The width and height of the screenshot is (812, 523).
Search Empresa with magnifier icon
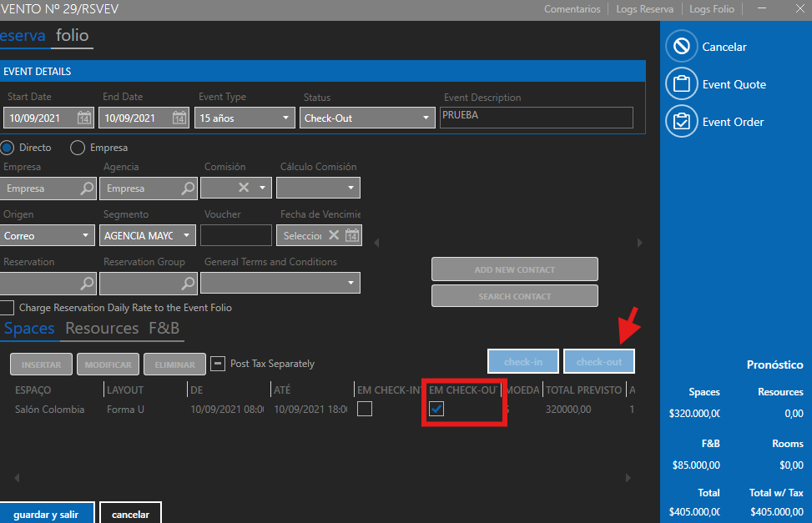pyautogui.click(x=87, y=189)
